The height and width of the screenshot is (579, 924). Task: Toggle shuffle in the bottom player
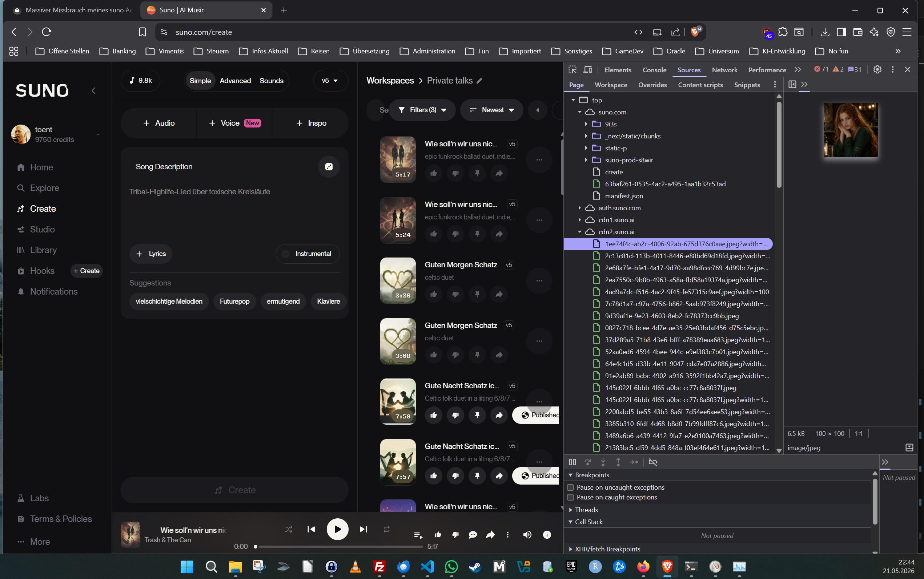pos(289,529)
